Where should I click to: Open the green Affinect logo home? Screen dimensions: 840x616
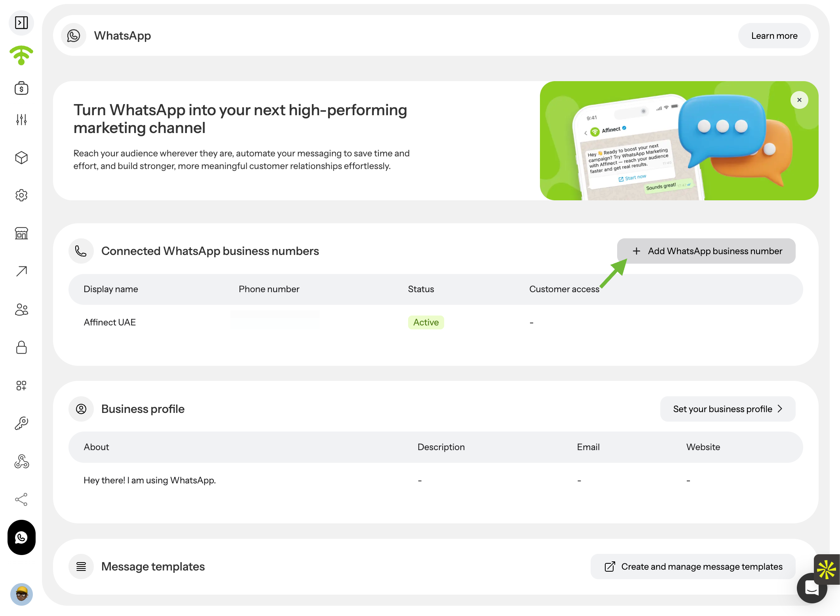21,55
